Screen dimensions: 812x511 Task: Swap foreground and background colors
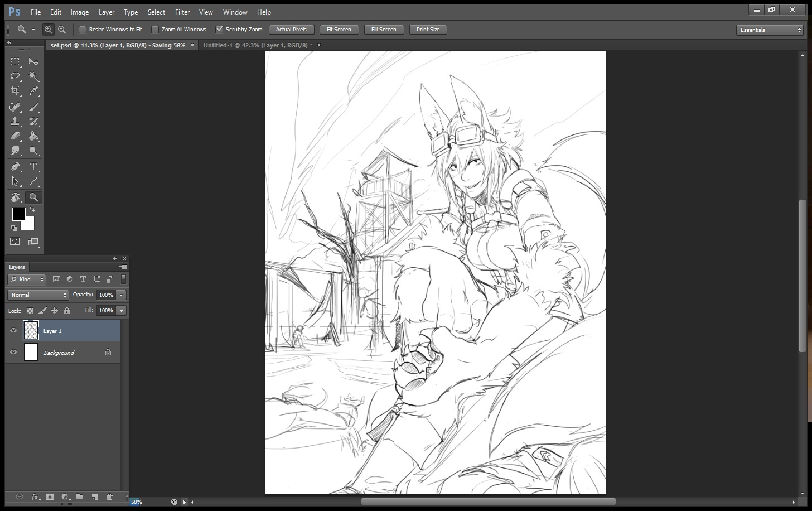click(x=32, y=210)
